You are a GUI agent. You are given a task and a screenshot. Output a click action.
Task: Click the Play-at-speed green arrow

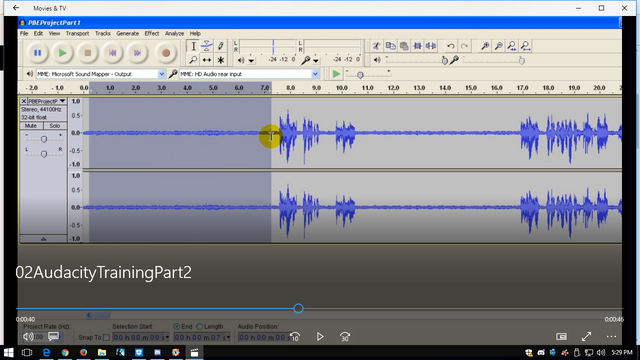pos(336,74)
